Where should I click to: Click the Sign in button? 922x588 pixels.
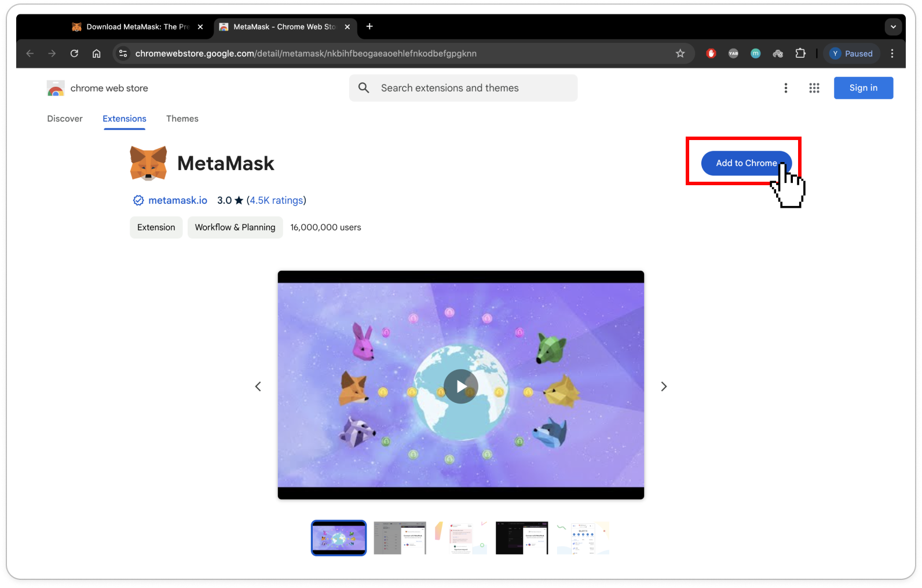[864, 88]
